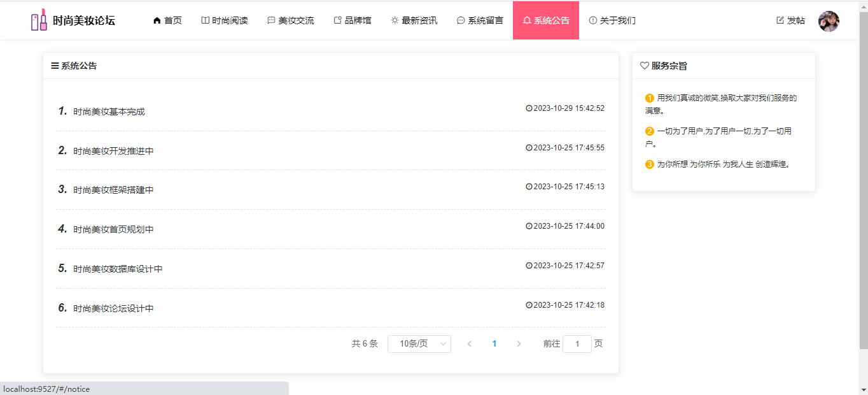Click the chat icon beside 美妆交流

coord(271,20)
